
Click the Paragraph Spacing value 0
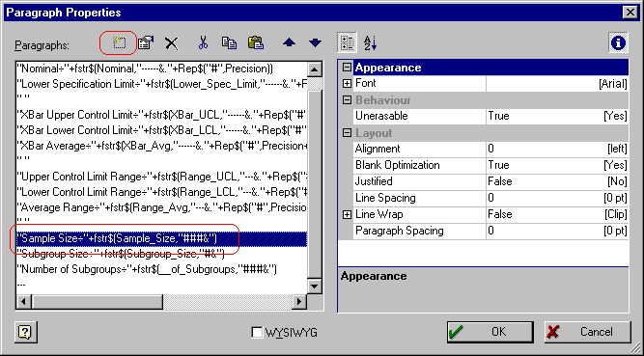pos(557,231)
